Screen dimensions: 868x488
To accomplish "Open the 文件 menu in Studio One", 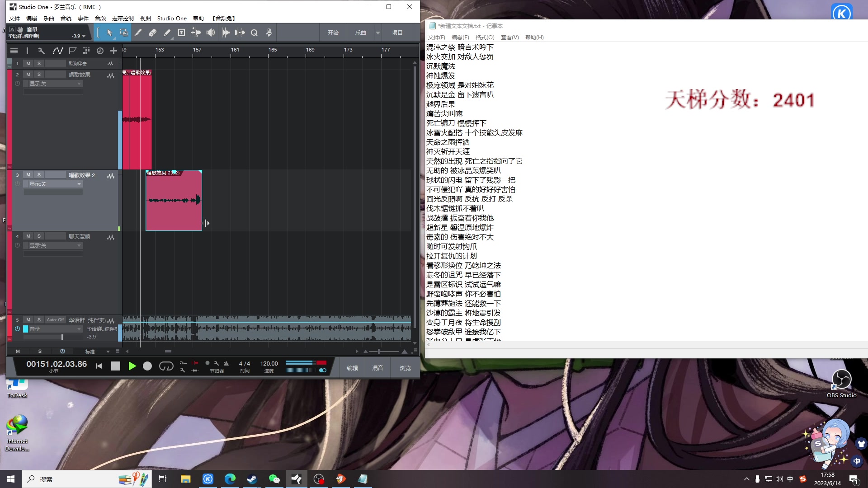I will point(14,18).
